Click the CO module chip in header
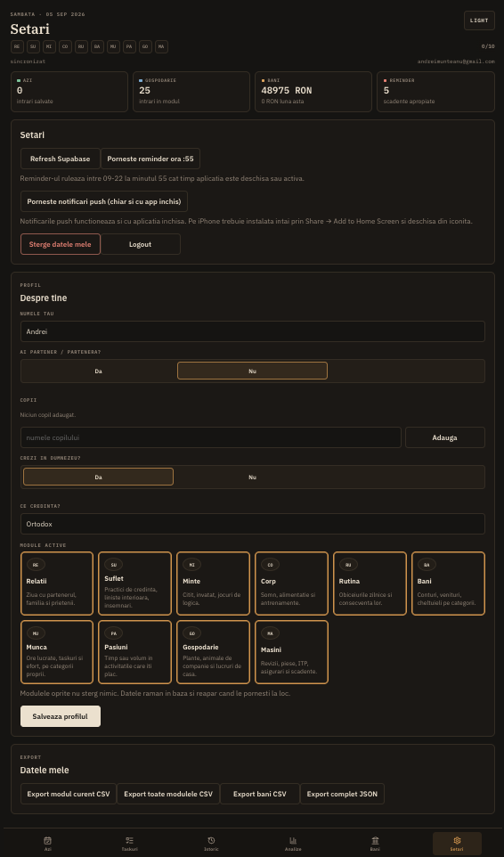This screenshot has width=504, height=857. (65, 47)
